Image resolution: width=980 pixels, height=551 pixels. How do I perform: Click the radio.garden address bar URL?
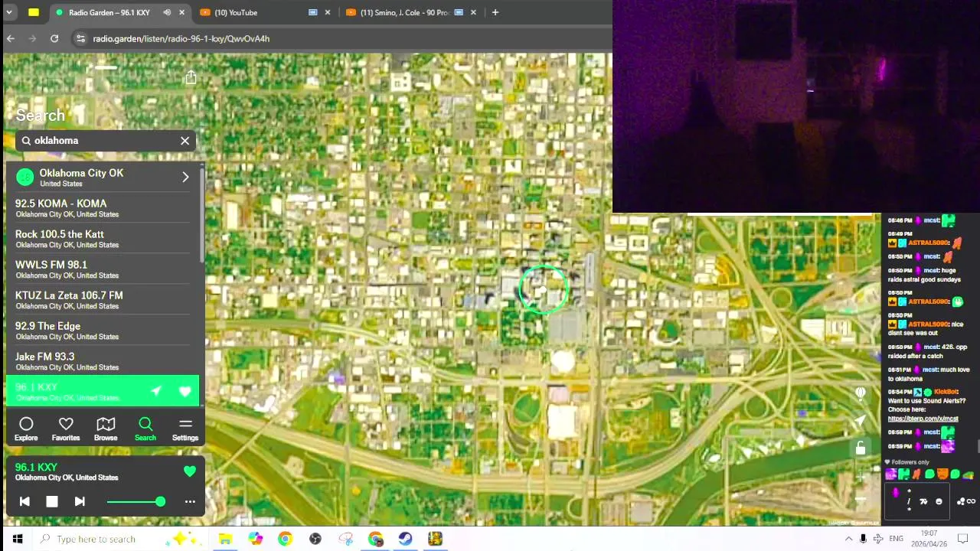tap(181, 38)
